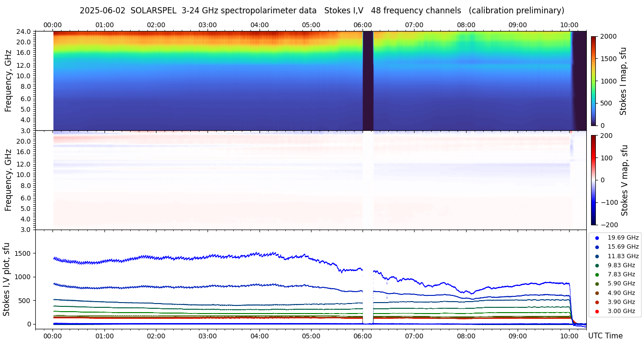Viewport: 644px width, 346px height.
Task: Click the 15.69 GHz legend marker dot
Action: click(597, 247)
